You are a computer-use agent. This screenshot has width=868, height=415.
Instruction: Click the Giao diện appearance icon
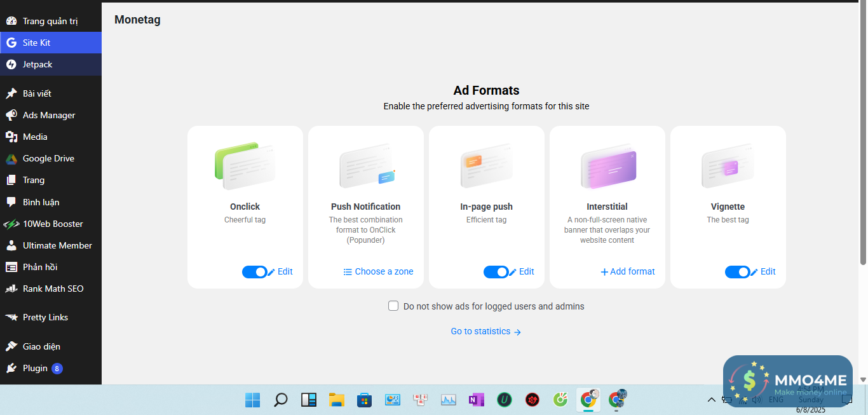[x=11, y=346]
